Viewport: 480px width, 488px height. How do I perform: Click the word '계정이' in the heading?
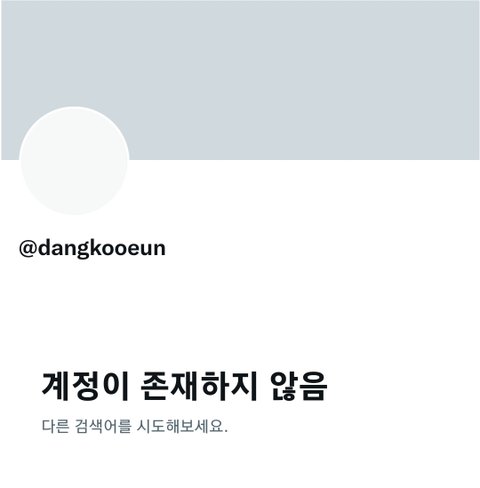coord(85,386)
